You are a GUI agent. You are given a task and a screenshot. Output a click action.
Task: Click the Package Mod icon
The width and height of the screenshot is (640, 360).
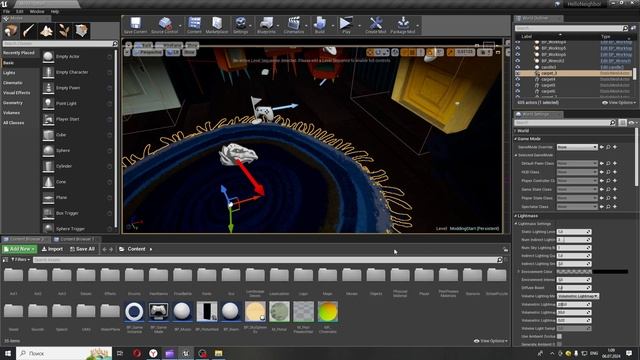[403, 23]
